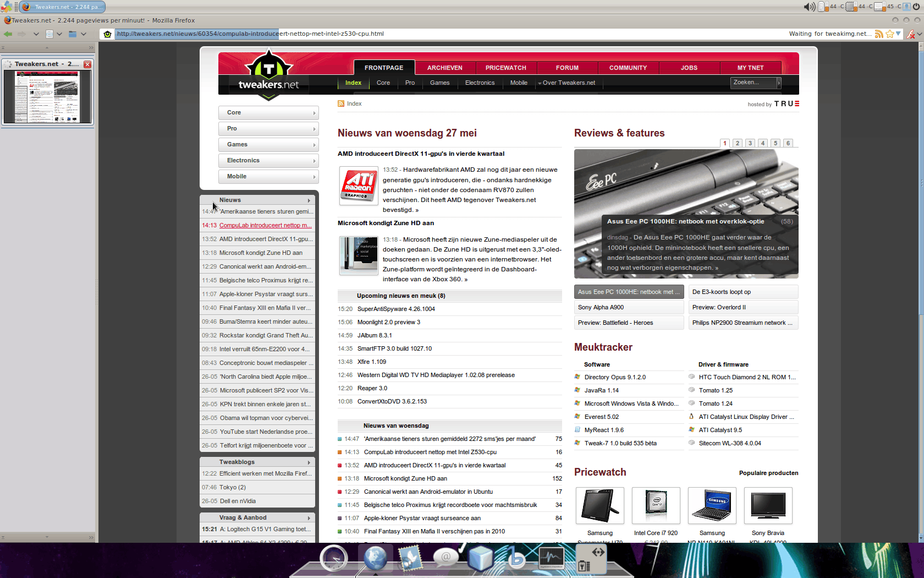This screenshot has width=924, height=578.
Task: Go to the FORUM tab
Action: point(567,68)
